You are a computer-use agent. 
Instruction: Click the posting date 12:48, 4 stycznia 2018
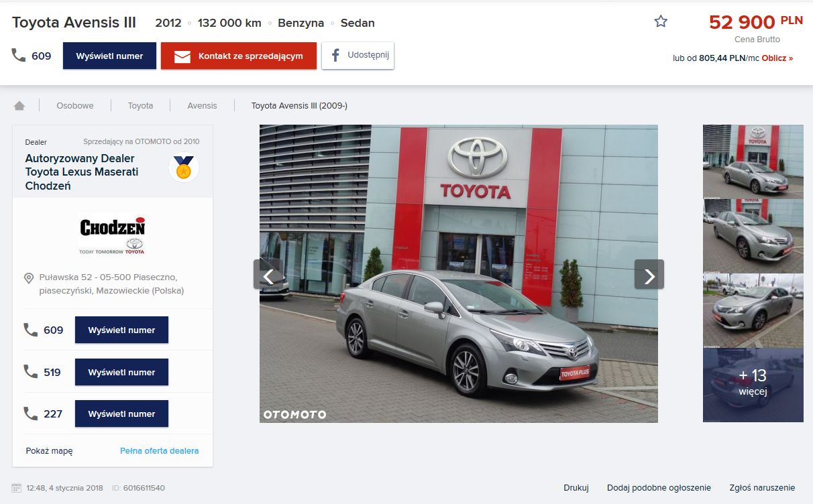pyautogui.click(x=65, y=488)
